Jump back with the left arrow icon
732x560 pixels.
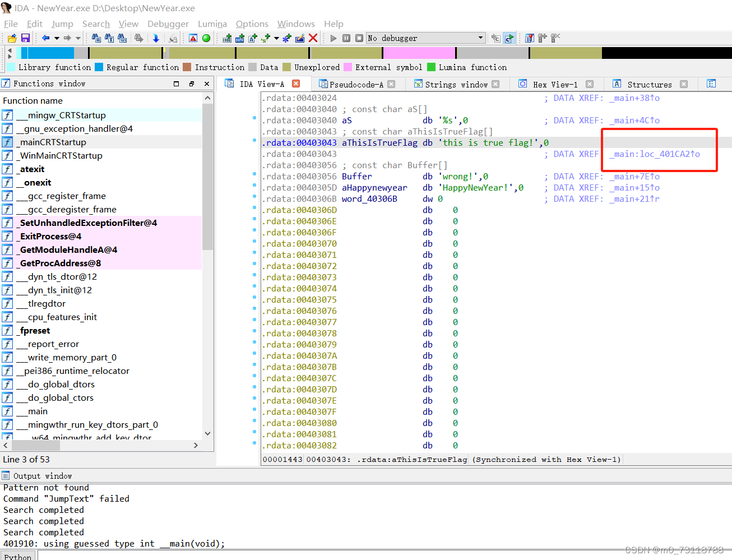46,38
